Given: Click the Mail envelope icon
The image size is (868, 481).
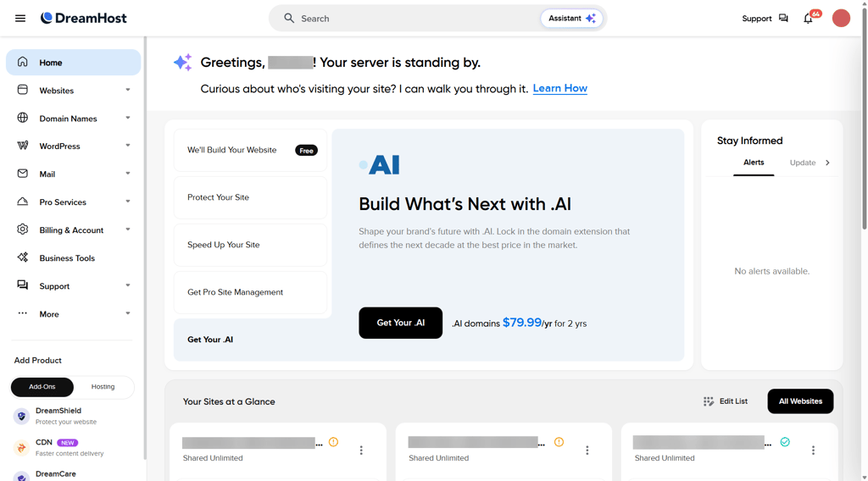Looking at the screenshot, I should coord(22,174).
